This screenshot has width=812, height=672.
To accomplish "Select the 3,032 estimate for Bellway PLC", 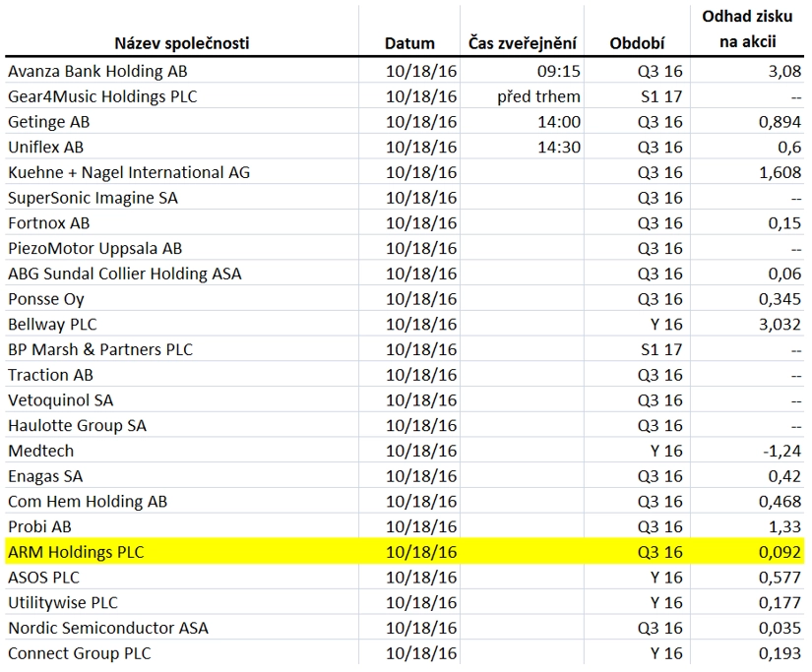I will pos(780,324).
